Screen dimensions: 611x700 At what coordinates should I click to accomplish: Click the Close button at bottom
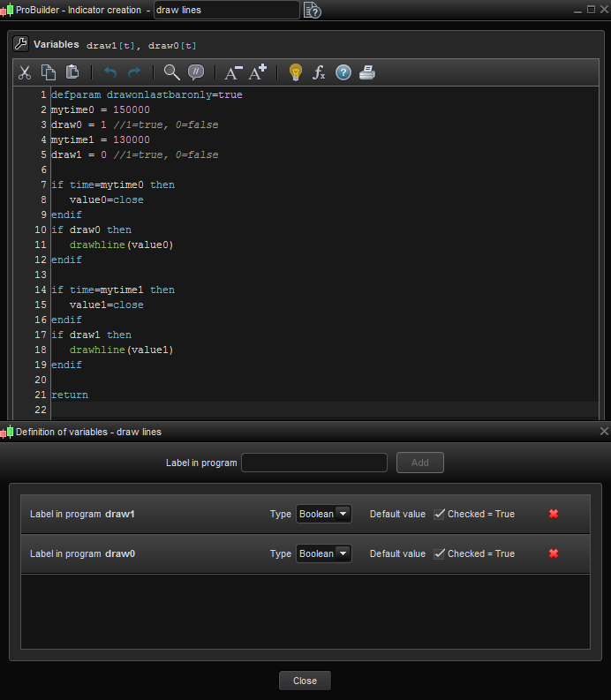click(x=305, y=681)
